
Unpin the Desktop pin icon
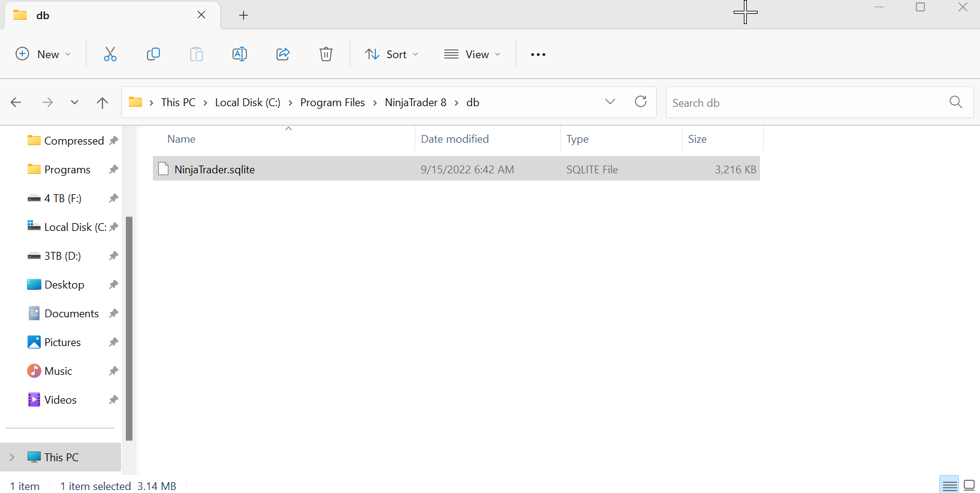point(113,285)
